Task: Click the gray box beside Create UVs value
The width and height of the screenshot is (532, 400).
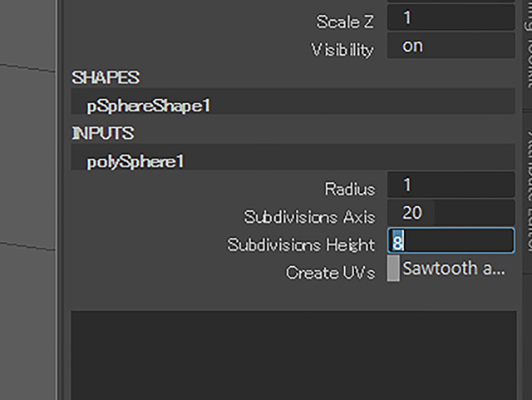Action: coord(393,269)
